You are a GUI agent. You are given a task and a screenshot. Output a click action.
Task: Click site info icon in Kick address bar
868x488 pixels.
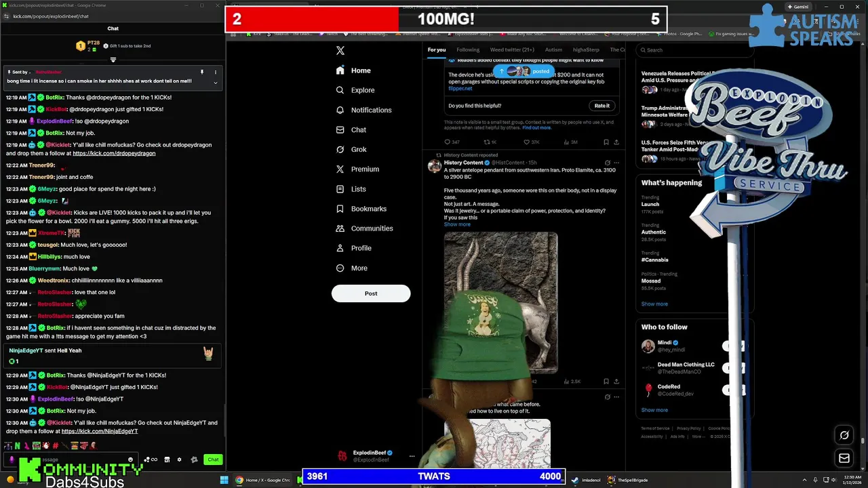pyautogui.click(x=7, y=16)
